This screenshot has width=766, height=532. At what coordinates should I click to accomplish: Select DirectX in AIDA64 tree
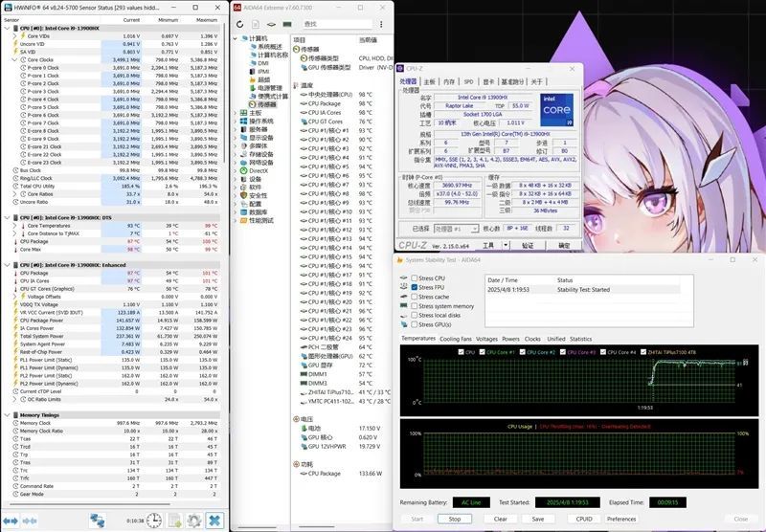[x=259, y=170]
